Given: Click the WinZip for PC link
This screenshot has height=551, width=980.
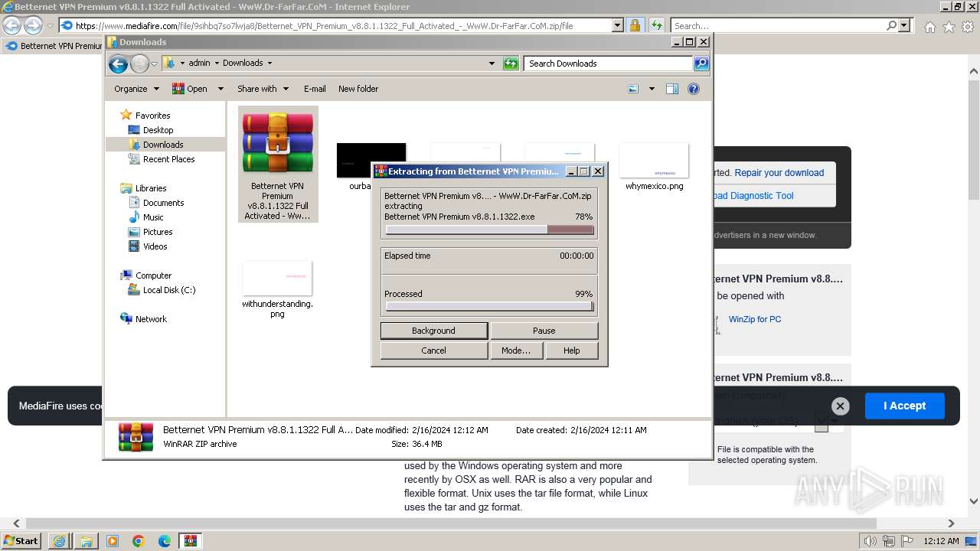Looking at the screenshot, I should coord(755,319).
